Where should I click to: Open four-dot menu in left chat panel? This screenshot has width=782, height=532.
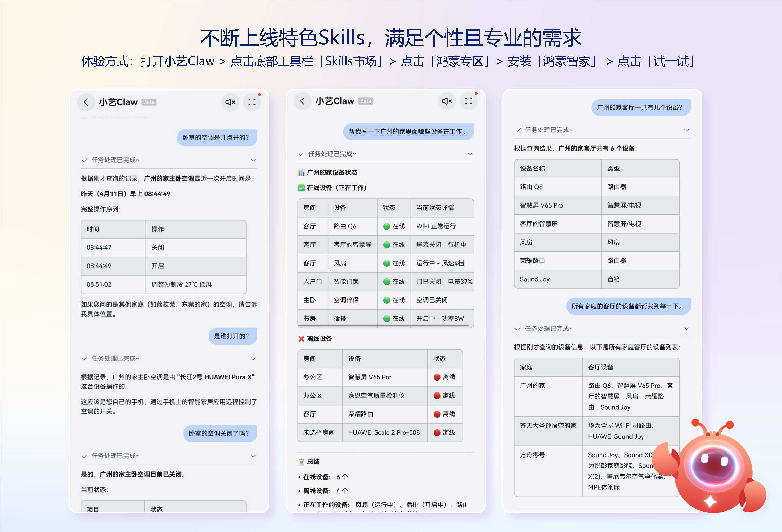click(x=252, y=102)
